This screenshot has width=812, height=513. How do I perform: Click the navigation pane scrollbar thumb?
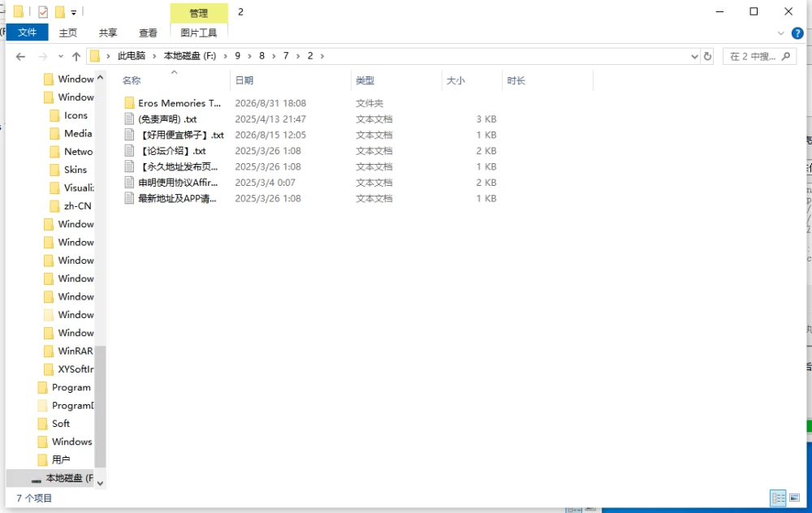click(101, 407)
